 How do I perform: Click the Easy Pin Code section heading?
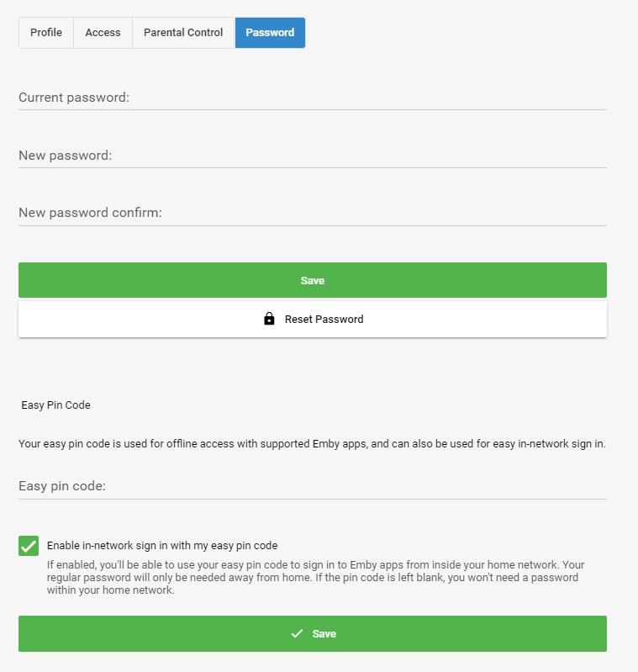point(55,405)
